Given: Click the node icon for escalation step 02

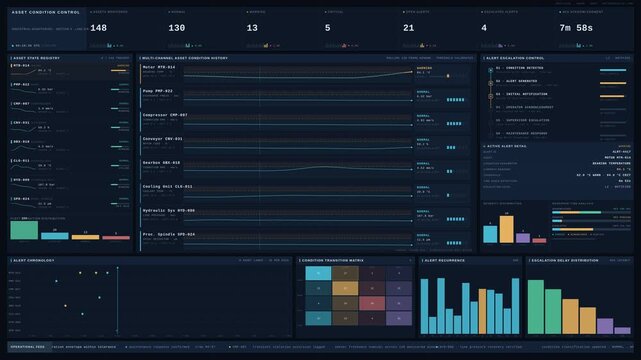Looking at the screenshot, I should (x=490, y=83).
